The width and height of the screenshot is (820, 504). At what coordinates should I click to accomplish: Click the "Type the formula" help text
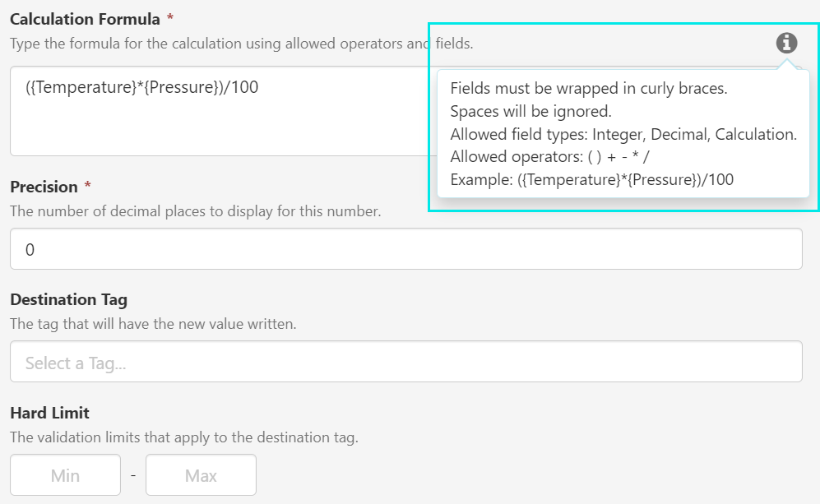(218, 43)
